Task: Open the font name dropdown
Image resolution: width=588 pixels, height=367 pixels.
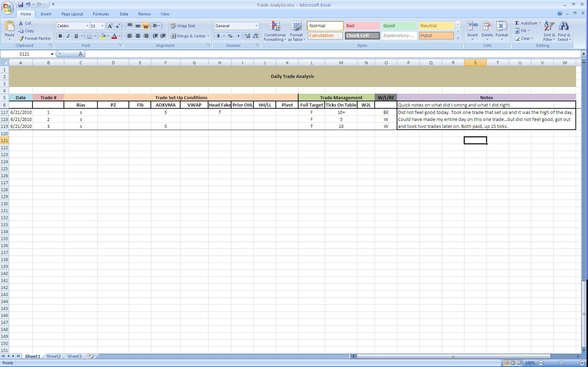Action: pyautogui.click(x=87, y=26)
